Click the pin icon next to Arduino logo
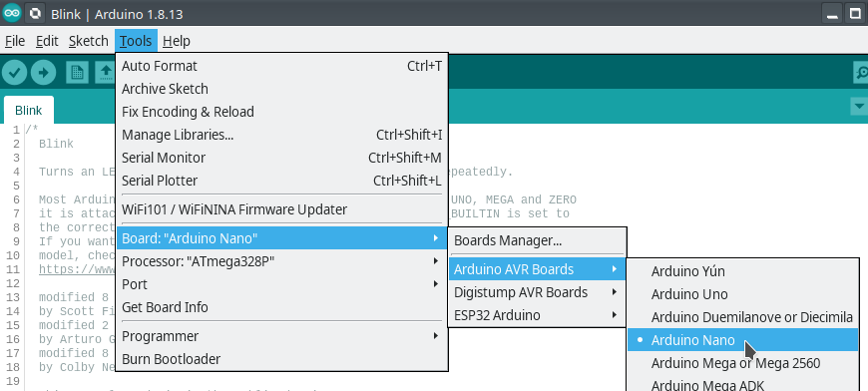 pyautogui.click(x=35, y=13)
